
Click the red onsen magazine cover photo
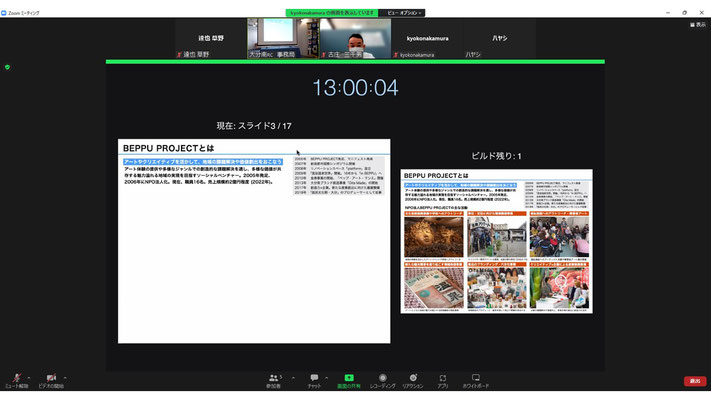tap(434, 288)
